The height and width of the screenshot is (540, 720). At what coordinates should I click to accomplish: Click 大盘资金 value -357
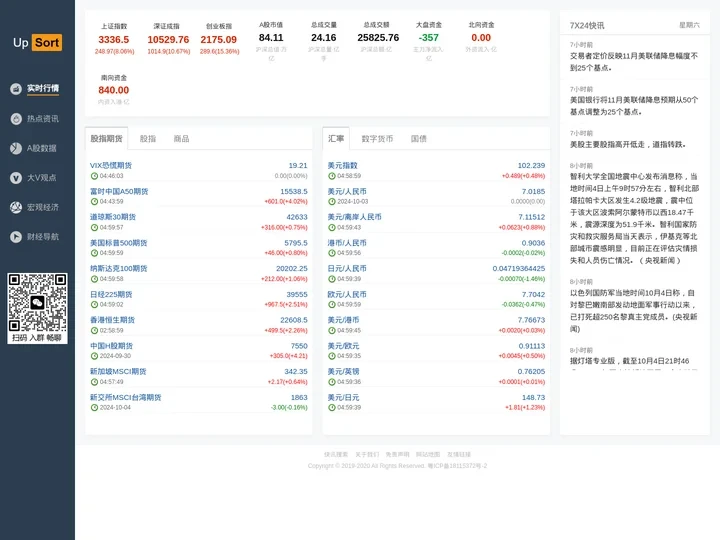(x=428, y=38)
